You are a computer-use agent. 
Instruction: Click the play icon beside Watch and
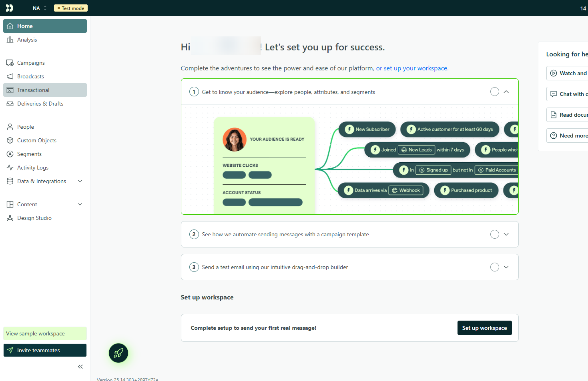[x=554, y=73]
